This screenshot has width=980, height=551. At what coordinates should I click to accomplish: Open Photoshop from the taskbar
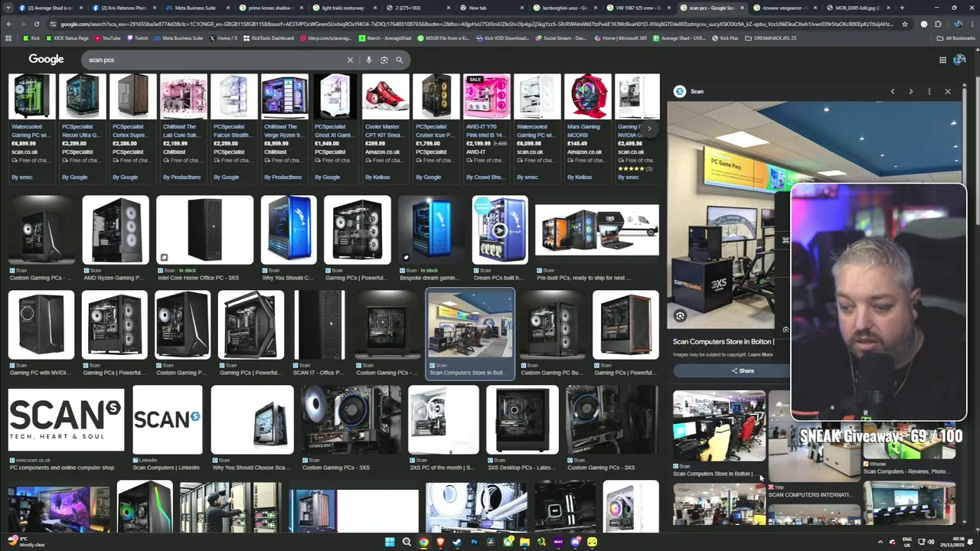click(x=474, y=542)
